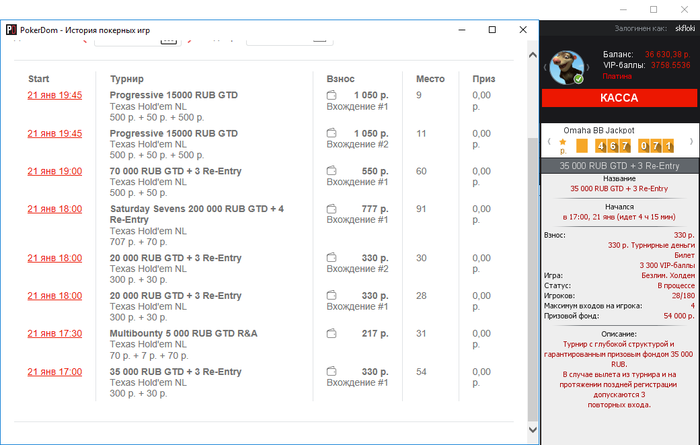Click the В процессе status value

tap(676, 286)
